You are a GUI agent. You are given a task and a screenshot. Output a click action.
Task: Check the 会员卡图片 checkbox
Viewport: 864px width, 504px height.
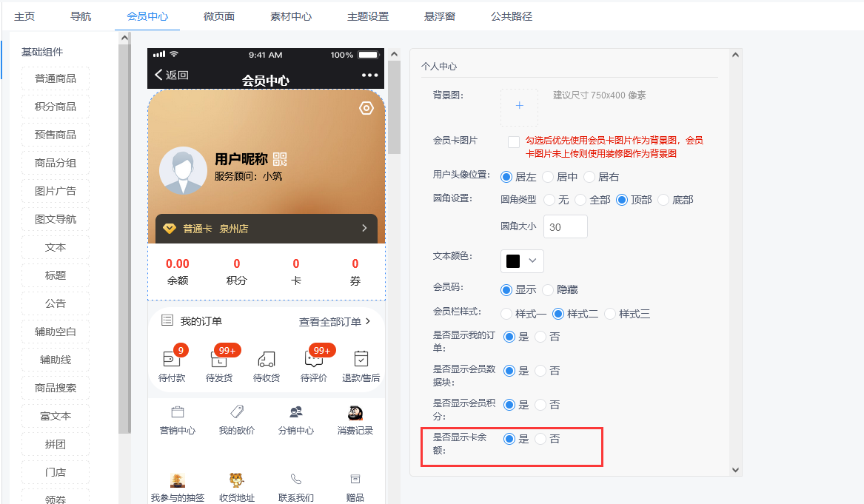514,141
